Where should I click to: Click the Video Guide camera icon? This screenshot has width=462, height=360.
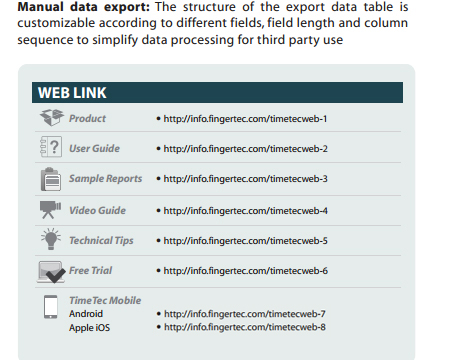click(x=50, y=209)
